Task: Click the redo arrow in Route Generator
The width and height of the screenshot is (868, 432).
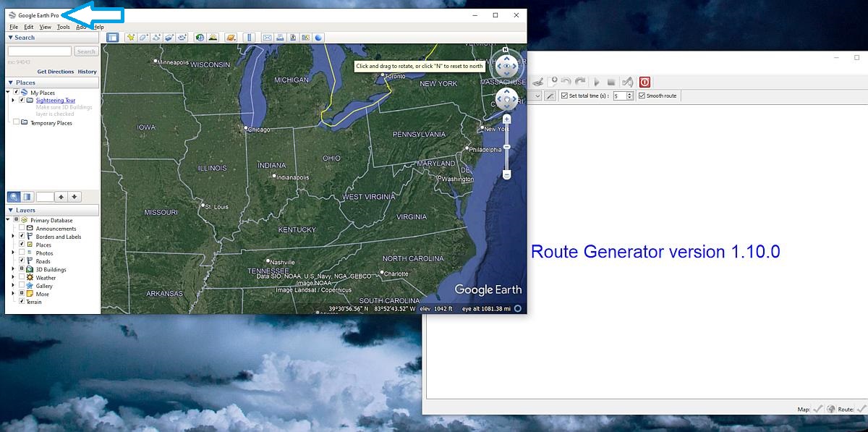Action: (x=581, y=82)
